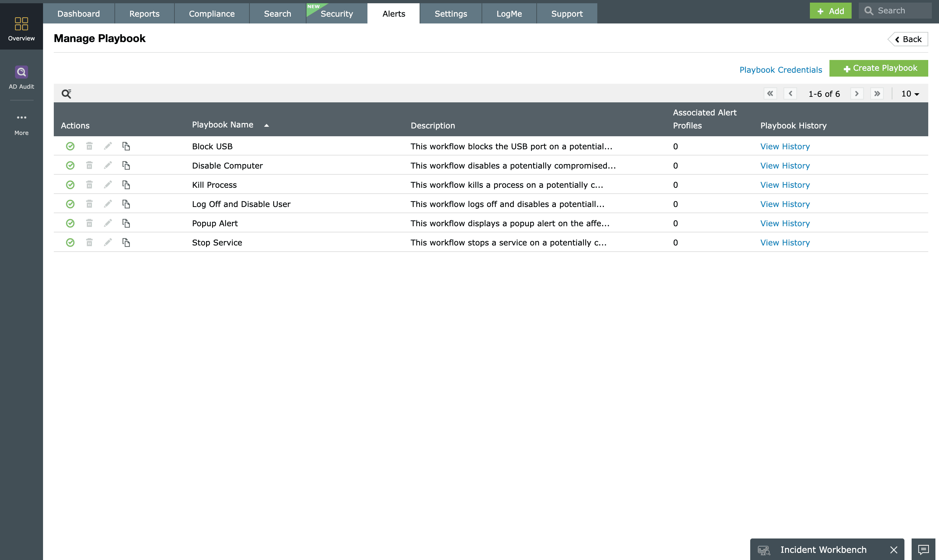Open AD Audit from the sidebar

(22, 77)
